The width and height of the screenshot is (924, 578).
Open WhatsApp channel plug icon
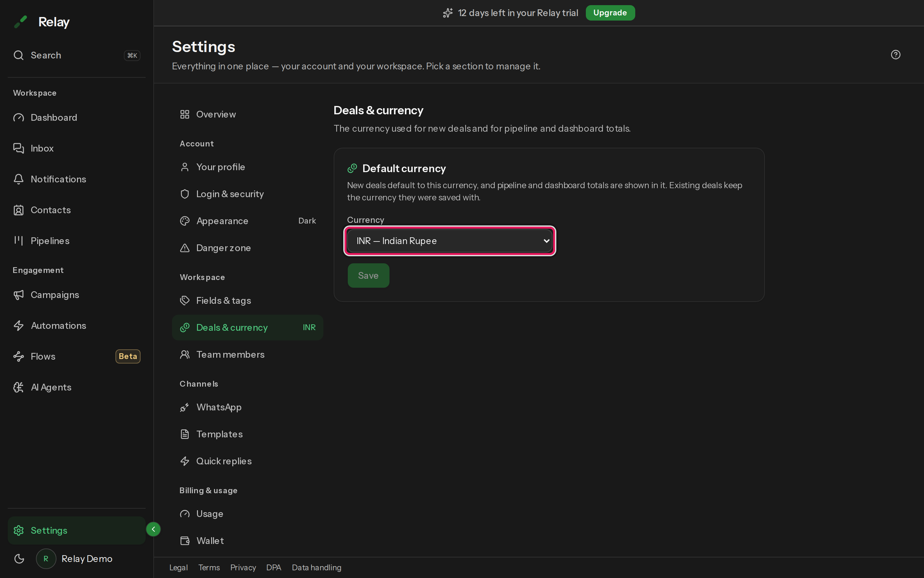point(185,407)
